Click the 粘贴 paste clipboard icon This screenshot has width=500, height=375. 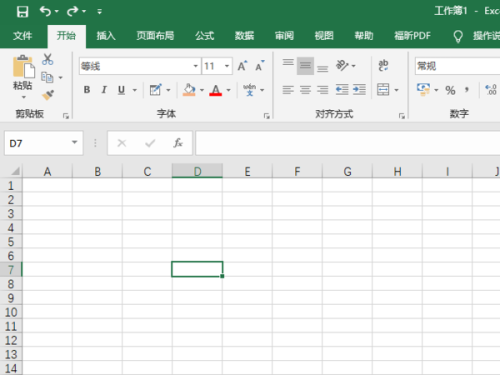(x=23, y=66)
